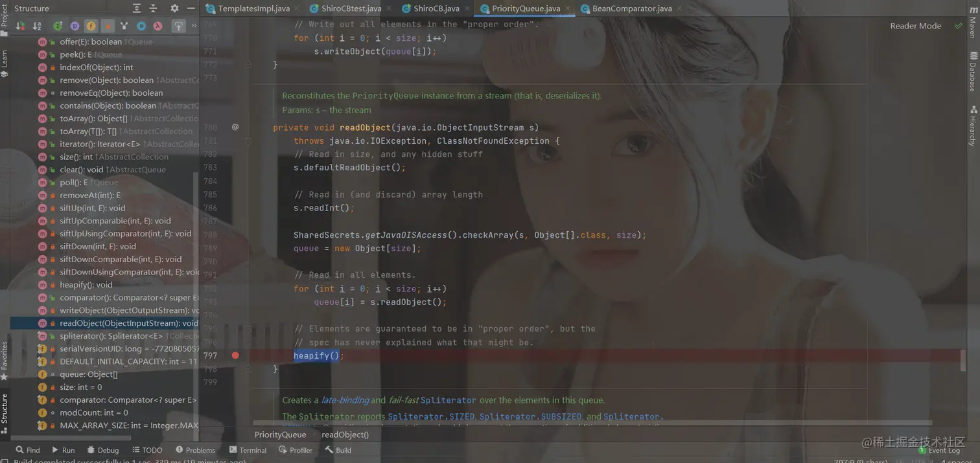Open the Build tool window
The width and height of the screenshot is (980, 463).
338,450
